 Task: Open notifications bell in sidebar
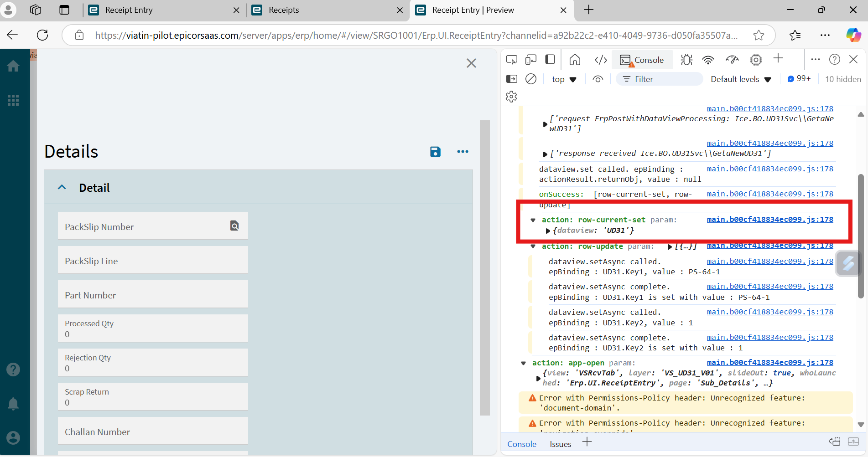coord(13,404)
